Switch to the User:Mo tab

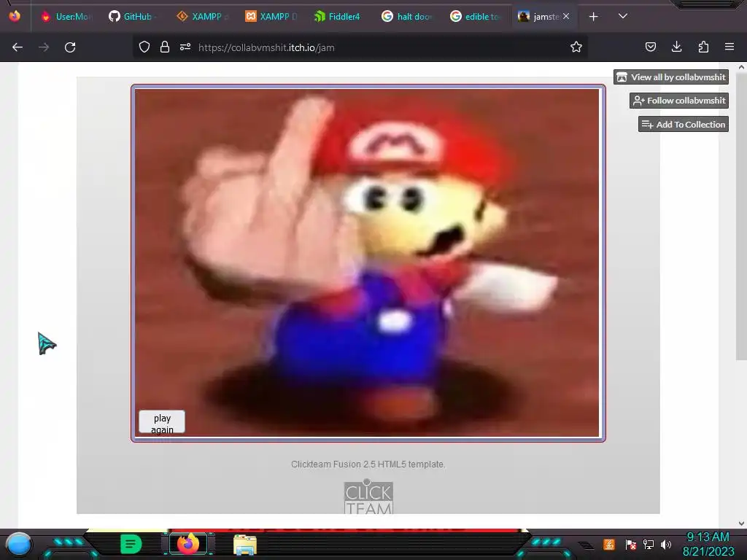click(66, 17)
